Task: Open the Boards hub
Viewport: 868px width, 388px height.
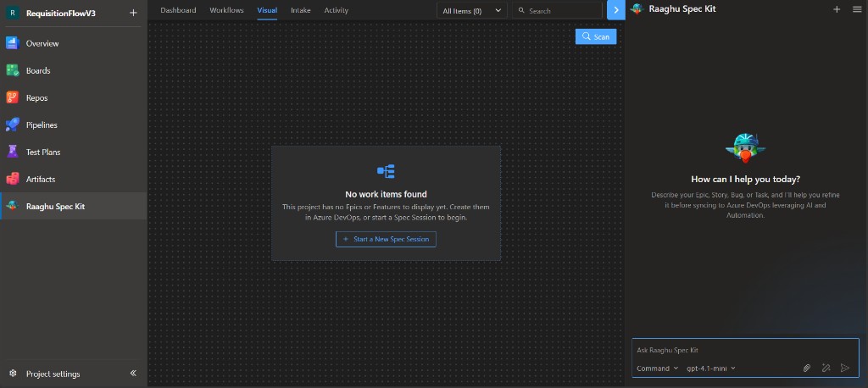Action: click(x=73, y=70)
